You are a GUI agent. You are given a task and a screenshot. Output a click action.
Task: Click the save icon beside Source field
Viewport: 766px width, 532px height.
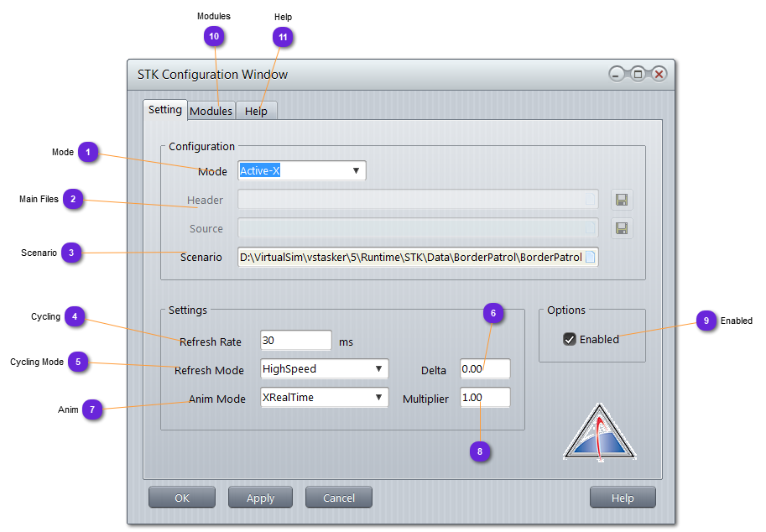click(622, 228)
